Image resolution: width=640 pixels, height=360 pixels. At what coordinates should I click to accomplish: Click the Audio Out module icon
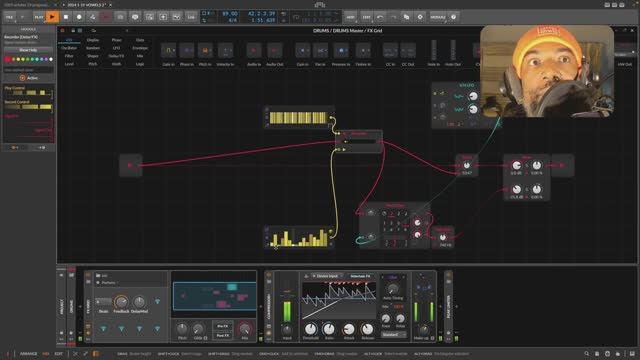[x=274, y=51]
